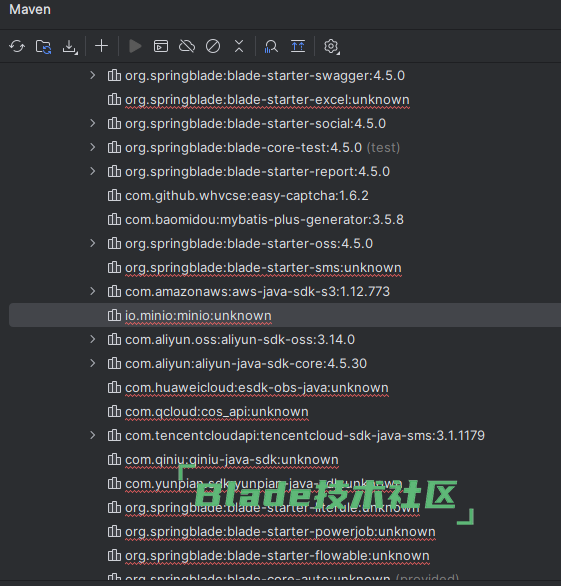Expand aws-java-sdk-s3:1.12.773 dependency
This screenshot has width=561, height=586.
93,291
